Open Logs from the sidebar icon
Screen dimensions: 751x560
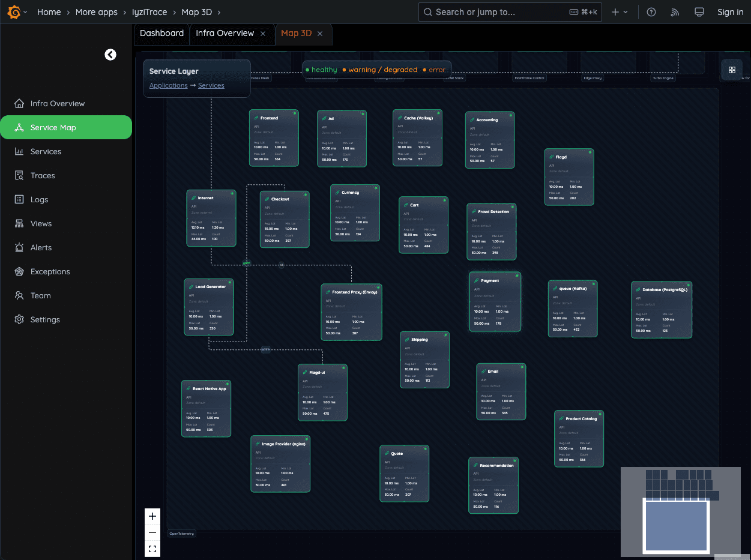coord(20,199)
